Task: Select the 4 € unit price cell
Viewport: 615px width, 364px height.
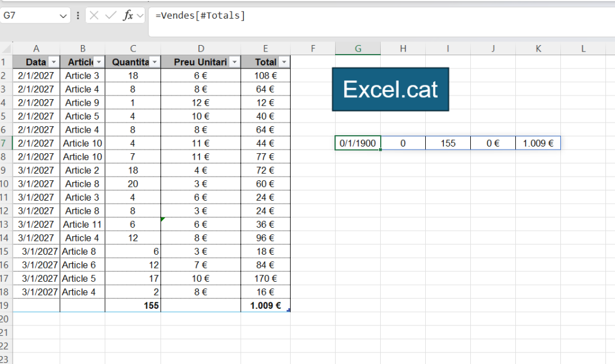Action: [x=201, y=170]
